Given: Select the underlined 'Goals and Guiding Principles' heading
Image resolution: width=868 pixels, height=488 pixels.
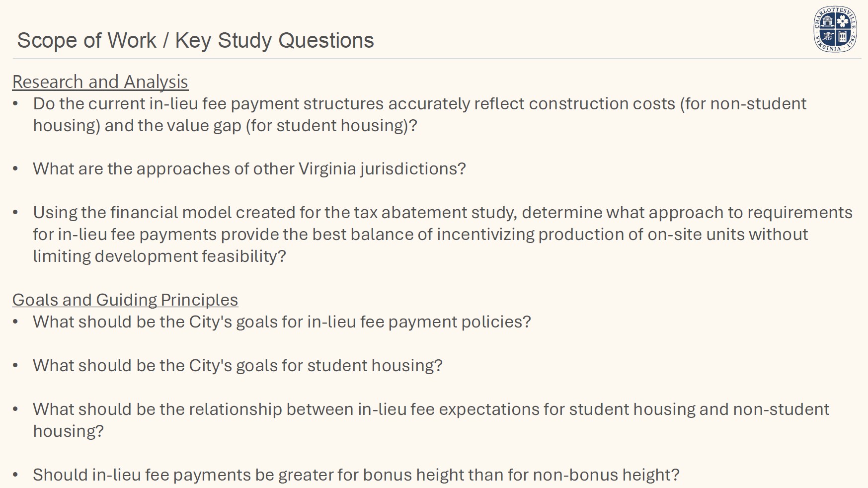Looking at the screenshot, I should [125, 300].
